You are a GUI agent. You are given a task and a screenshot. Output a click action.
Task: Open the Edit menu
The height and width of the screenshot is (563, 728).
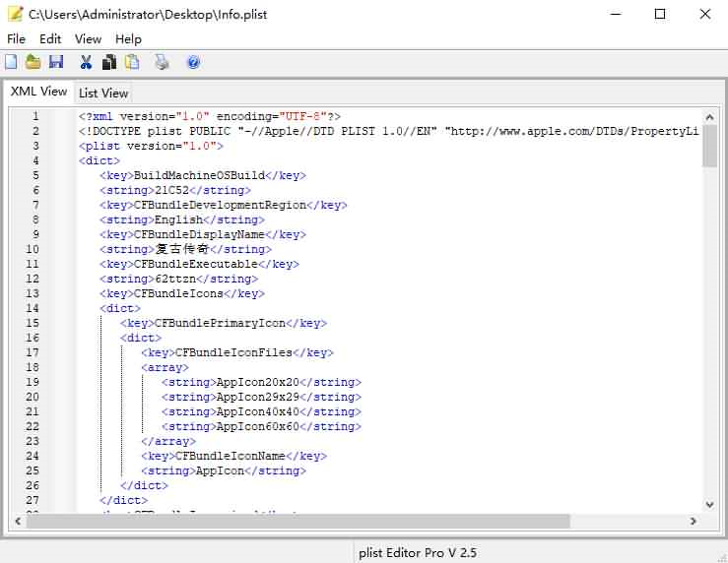pos(50,39)
